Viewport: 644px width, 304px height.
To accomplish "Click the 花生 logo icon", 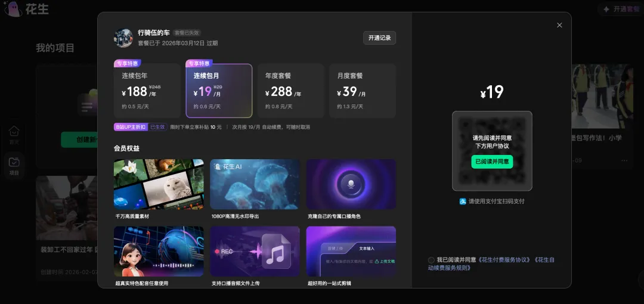I will [13, 8].
